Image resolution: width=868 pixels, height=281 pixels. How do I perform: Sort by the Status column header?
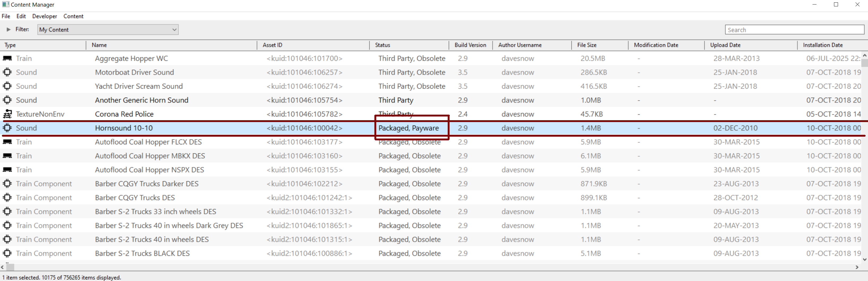(x=409, y=45)
